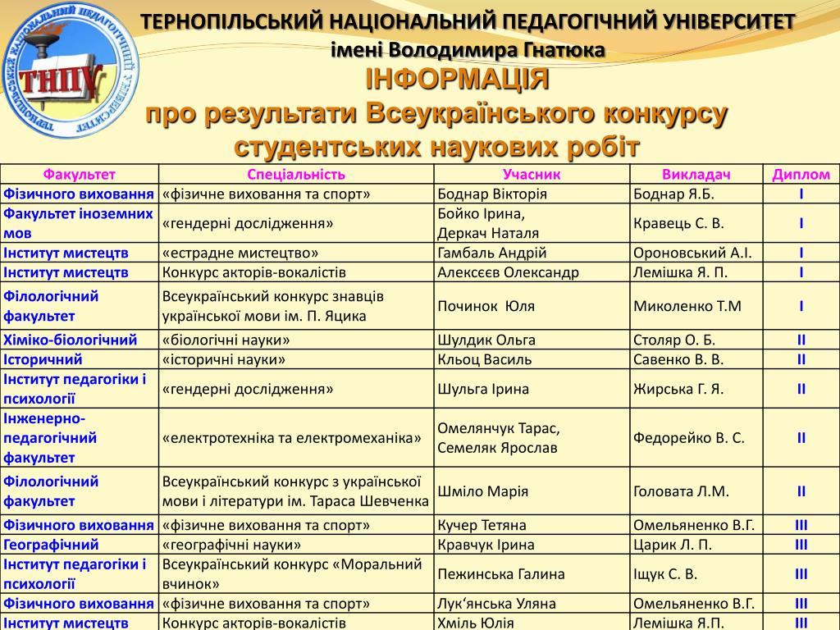840x630 pixels.
Task: Select the «естрадне мистецтво» specialty cell
Action: pyautogui.click(x=296, y=253)
